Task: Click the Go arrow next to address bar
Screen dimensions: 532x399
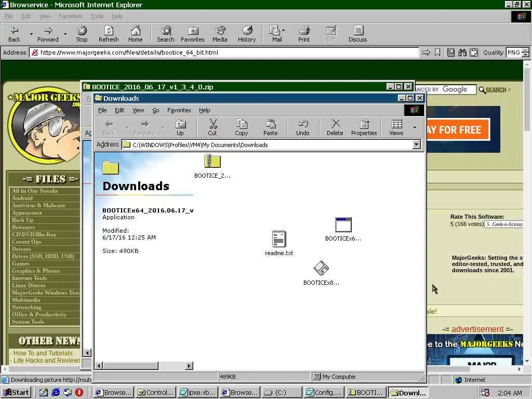Action: [426, 52]
